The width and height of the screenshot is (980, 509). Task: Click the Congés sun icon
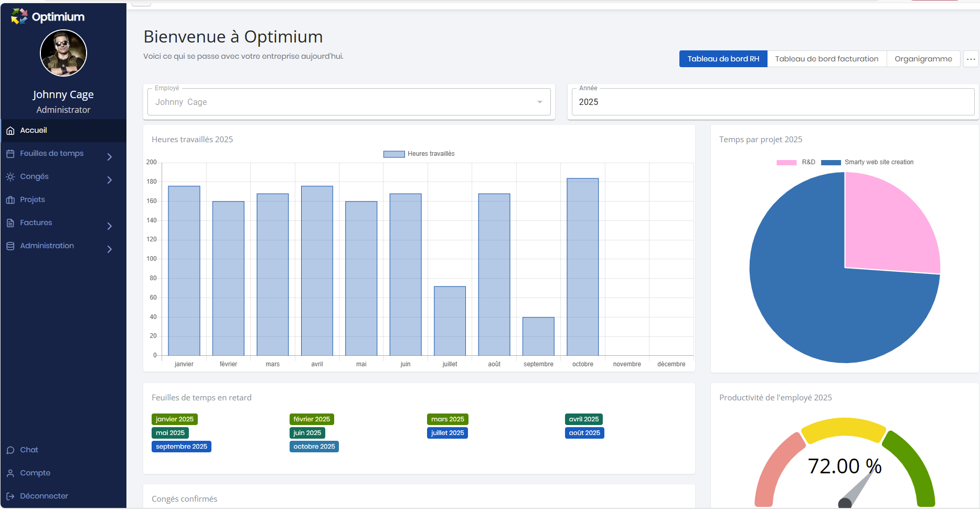pyautogui.click(x=10, y=177)
